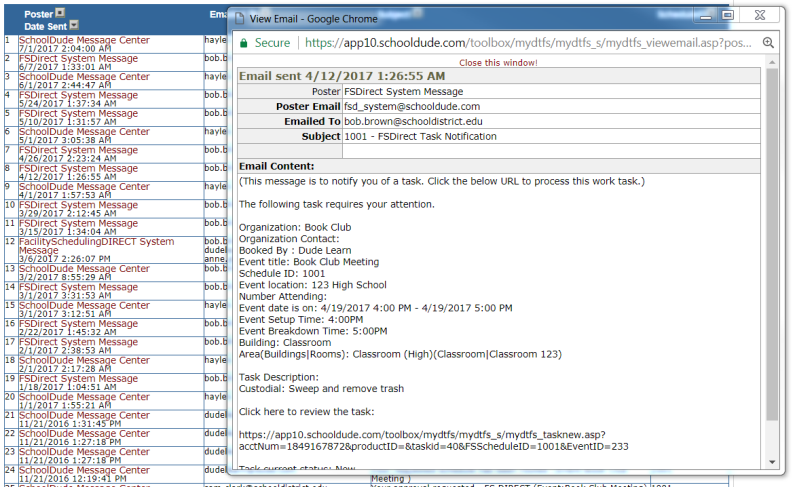Click 'Building: Classroom' line
Viewport: 795px width, 487px height.
tap(285, 343)
